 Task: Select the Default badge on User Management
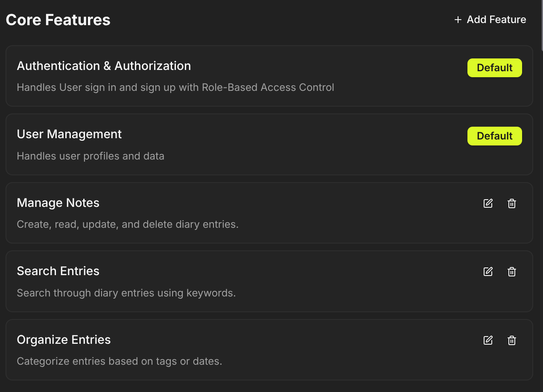[494, 136]
